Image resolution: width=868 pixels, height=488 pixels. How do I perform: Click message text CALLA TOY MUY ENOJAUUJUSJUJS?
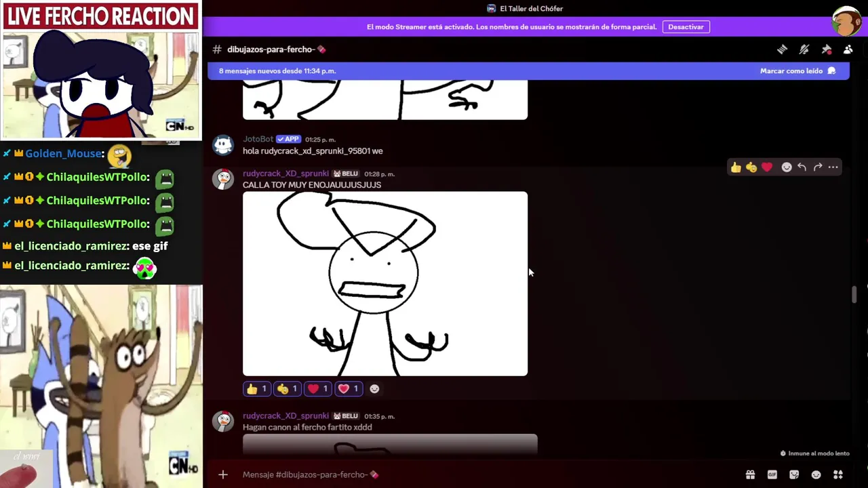coord(312,185)
